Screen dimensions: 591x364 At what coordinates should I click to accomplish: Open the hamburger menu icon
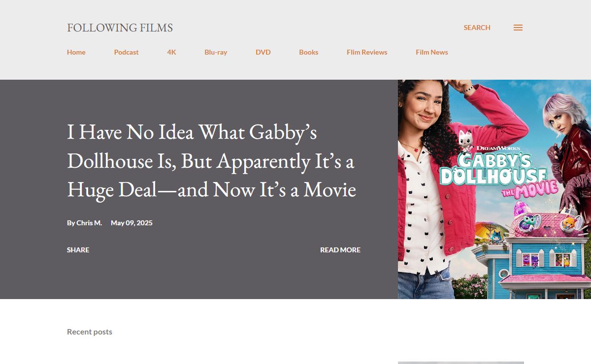518,28
